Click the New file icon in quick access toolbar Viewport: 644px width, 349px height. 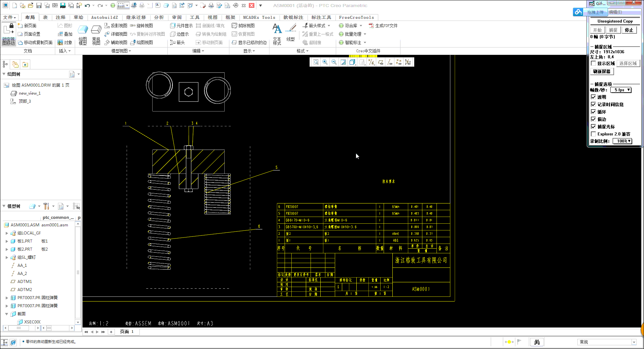pyautogui.click(x=14, y=5)
